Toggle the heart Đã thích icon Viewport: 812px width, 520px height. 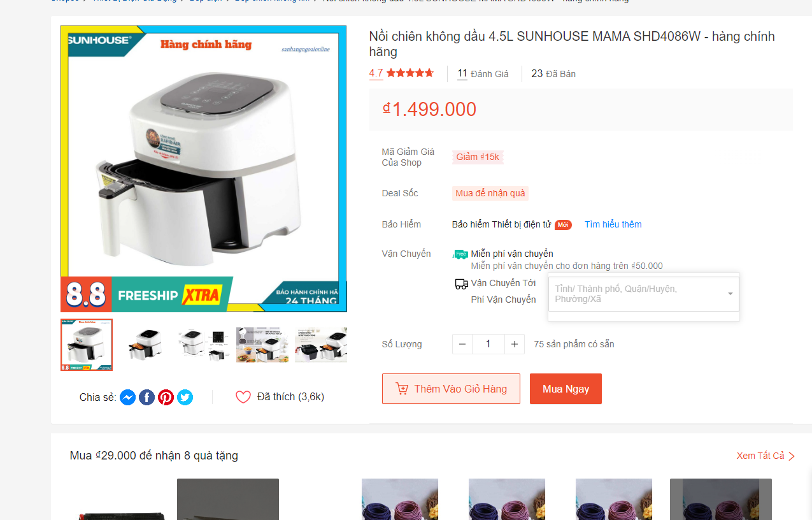[x=243, y=397]
